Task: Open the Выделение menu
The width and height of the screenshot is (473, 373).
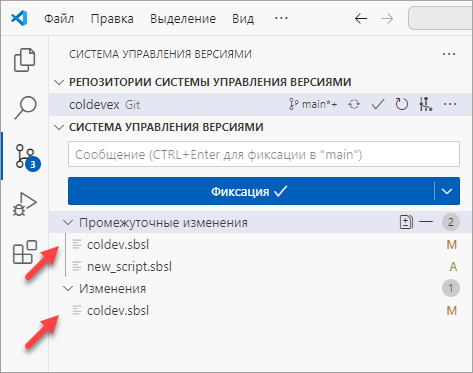Action: coord(183,19)
